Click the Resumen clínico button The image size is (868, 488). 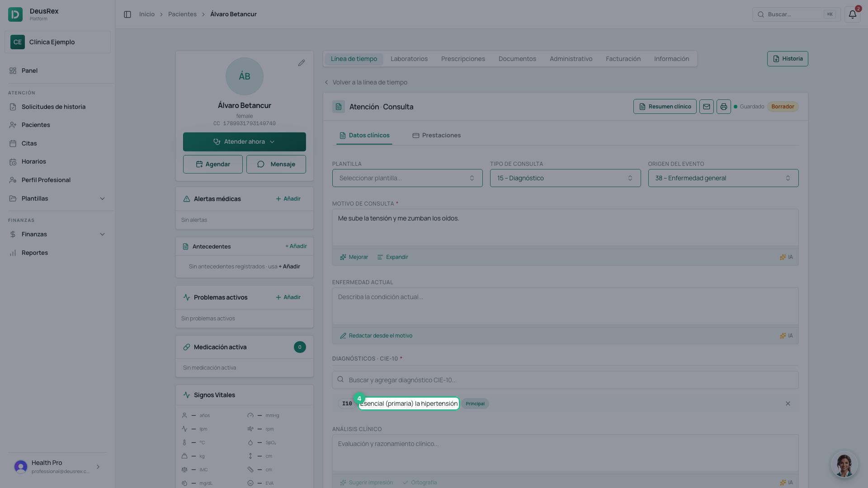(665, 107)
